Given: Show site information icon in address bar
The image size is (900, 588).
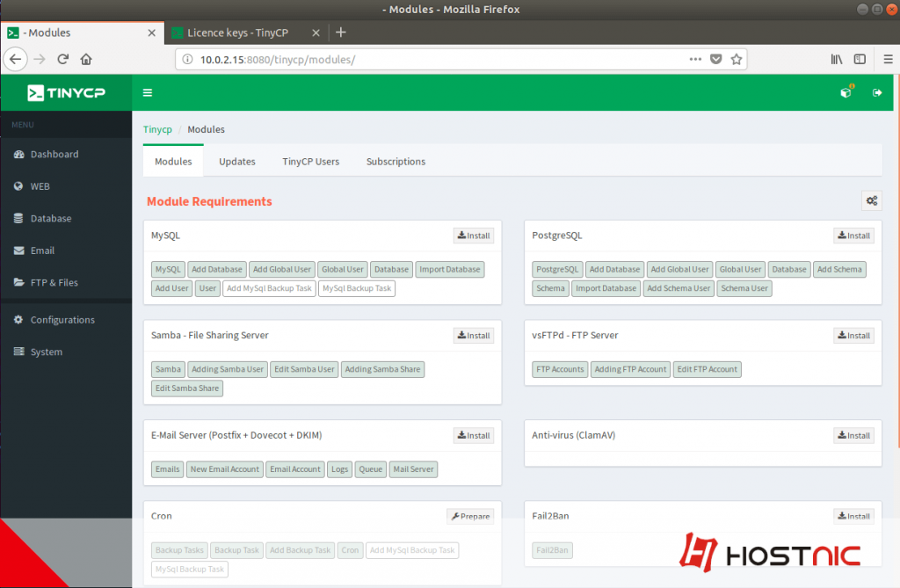Looking at the screenshot, I should (187, 59).
